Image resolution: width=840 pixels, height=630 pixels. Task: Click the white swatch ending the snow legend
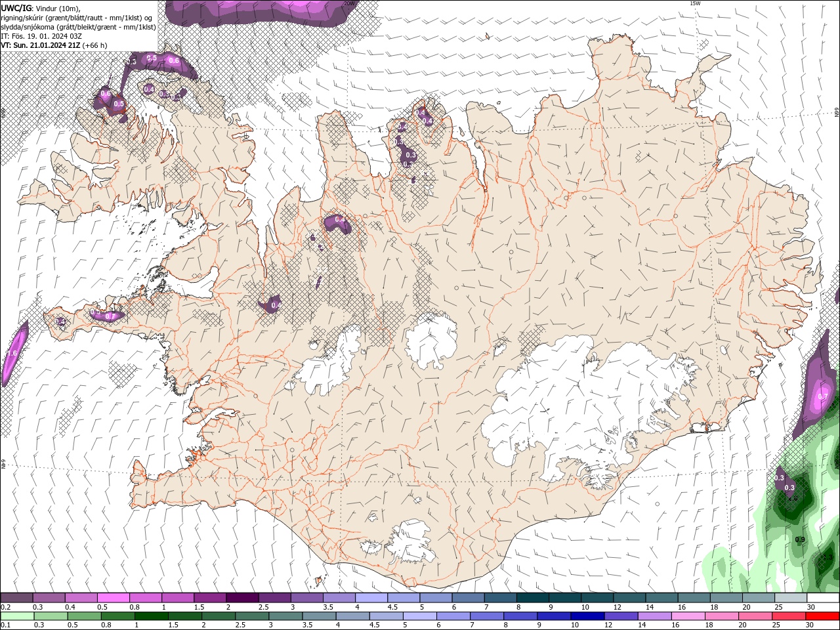pyautogui.click(x=823, y=598)
